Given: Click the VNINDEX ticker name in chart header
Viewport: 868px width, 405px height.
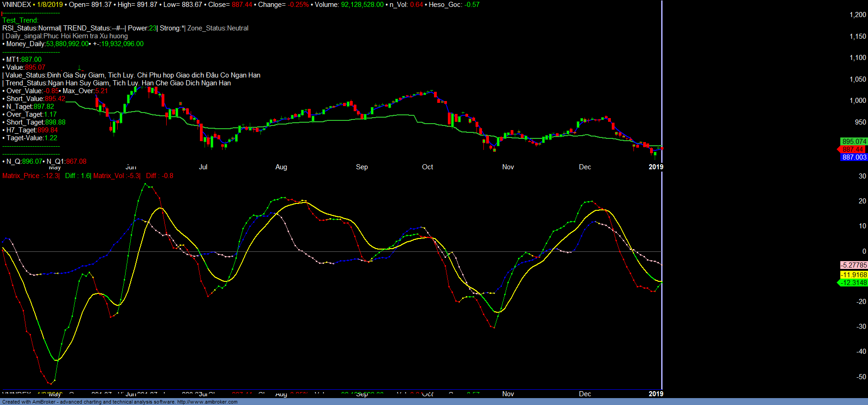Looking at the screenshot, I should point(17,5).
